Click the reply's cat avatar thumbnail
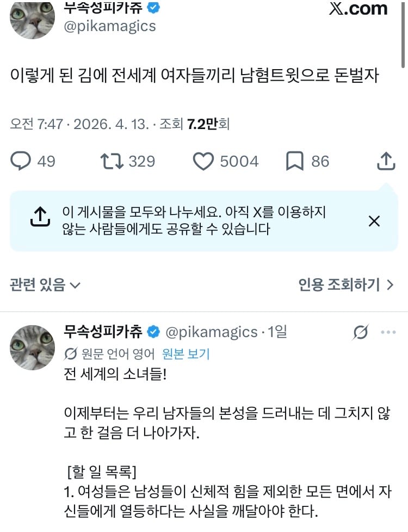 [32, 347]
